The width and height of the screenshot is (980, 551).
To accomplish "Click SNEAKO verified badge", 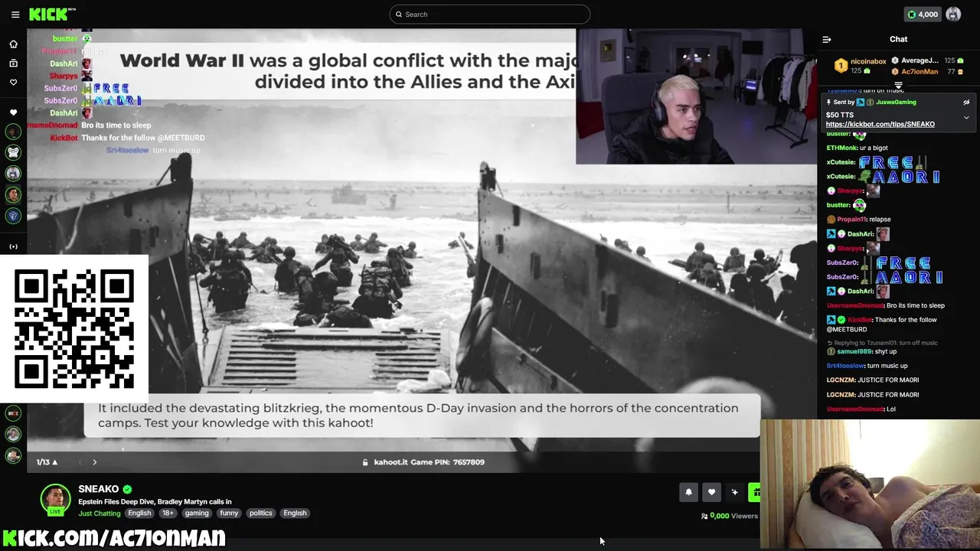I will pos(127,489).
